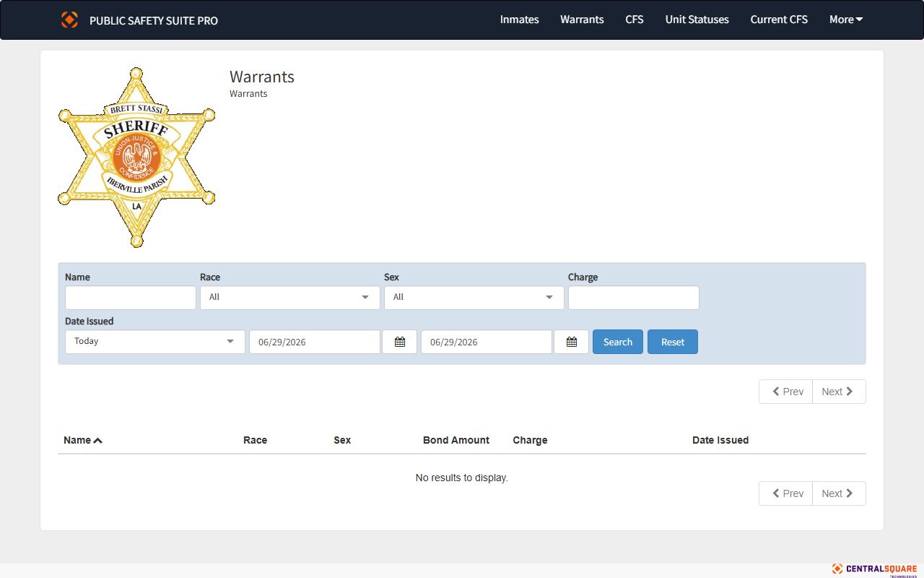Click the end date input field

click(x=487, y=342)
